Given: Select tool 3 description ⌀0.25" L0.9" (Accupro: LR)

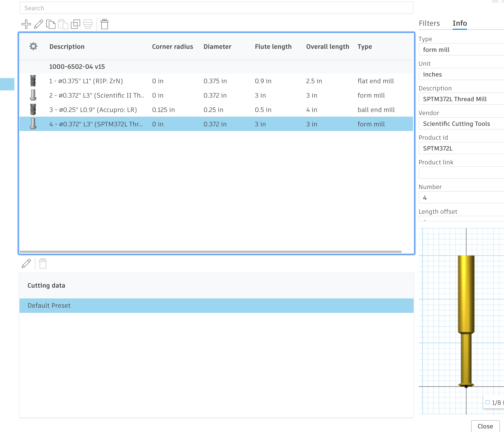Looking at the screenshot, I should [x=93, y=110].
